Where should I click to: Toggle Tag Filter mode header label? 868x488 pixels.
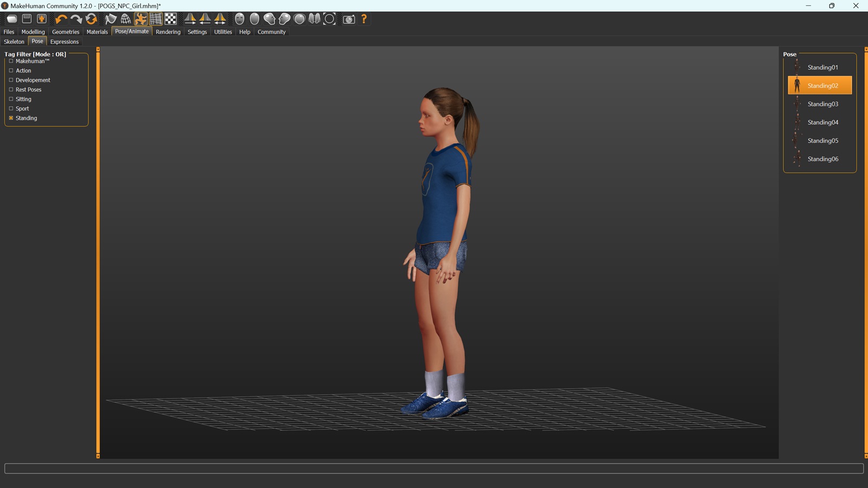coord(35,54)
